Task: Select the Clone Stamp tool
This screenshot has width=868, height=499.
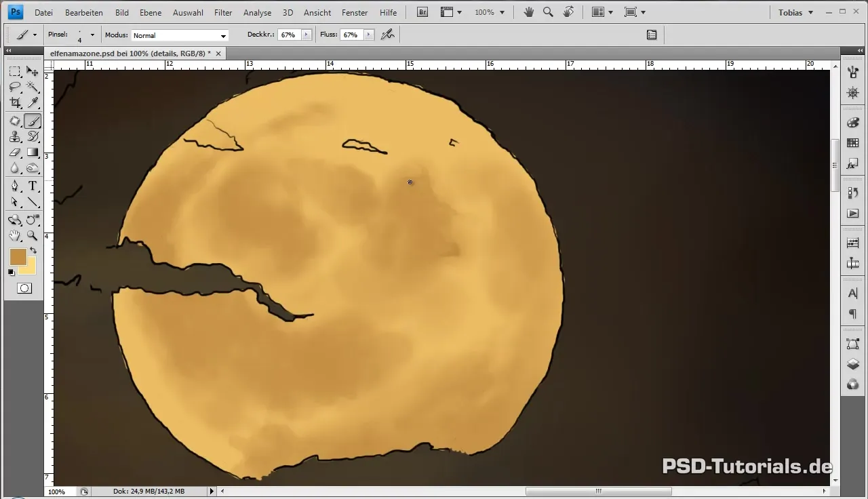Action: coord(15,136)
